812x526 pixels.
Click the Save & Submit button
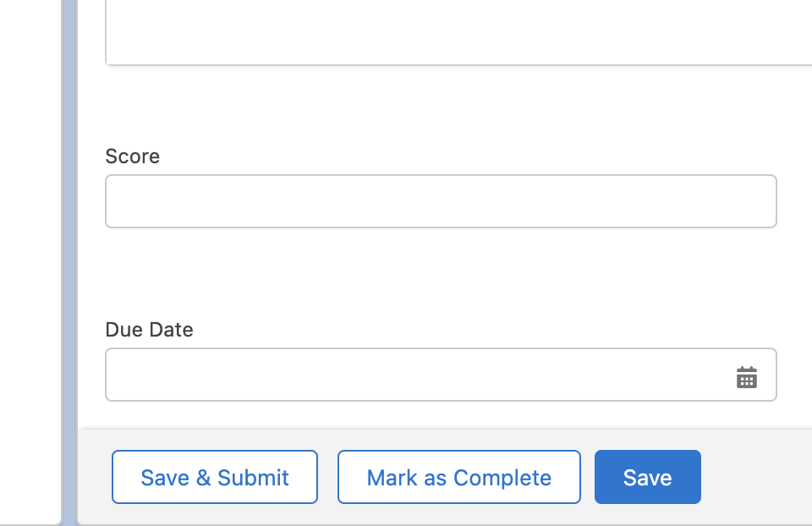point(214,477)
